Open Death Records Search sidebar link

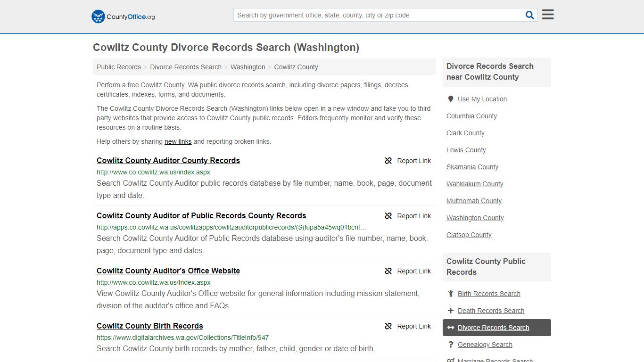491,311
